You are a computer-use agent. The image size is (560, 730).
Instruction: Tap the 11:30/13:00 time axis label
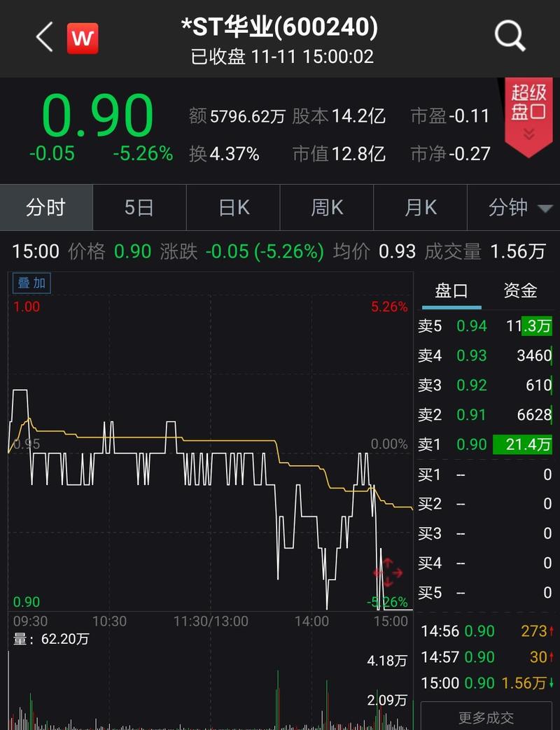pyautogui.click(x=211, y=621)
